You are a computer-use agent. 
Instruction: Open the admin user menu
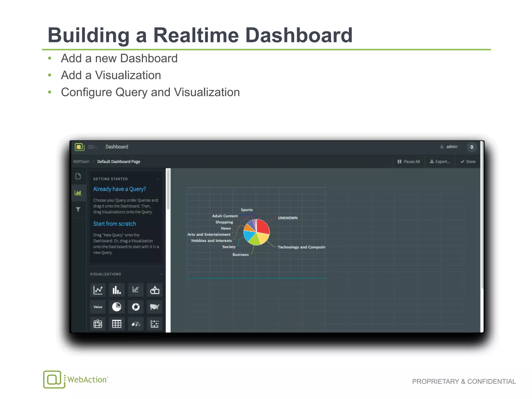[449, 147]
